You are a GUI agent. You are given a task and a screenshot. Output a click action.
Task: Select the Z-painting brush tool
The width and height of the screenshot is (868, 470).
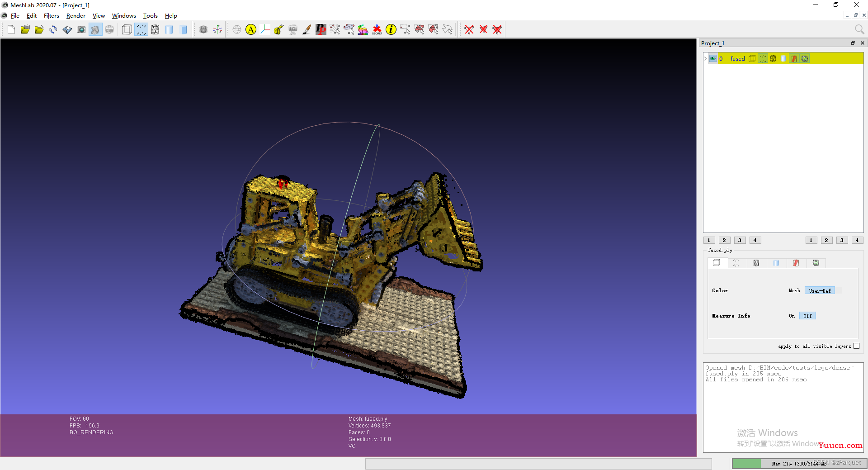307,30
